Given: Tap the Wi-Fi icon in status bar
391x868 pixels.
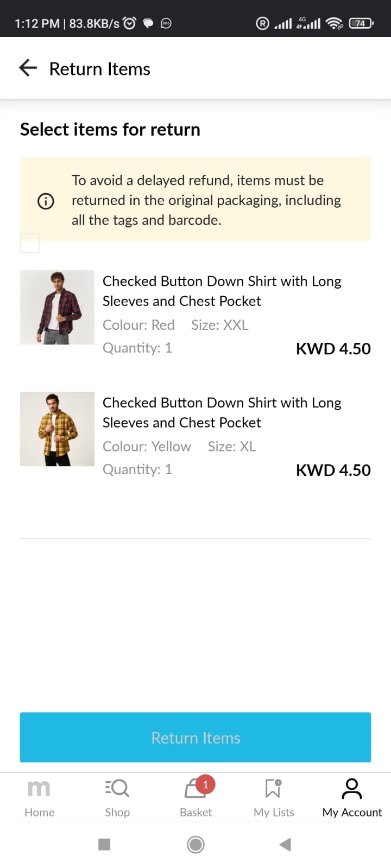Looking at the screenshot, I should click(x=334, y=23).
